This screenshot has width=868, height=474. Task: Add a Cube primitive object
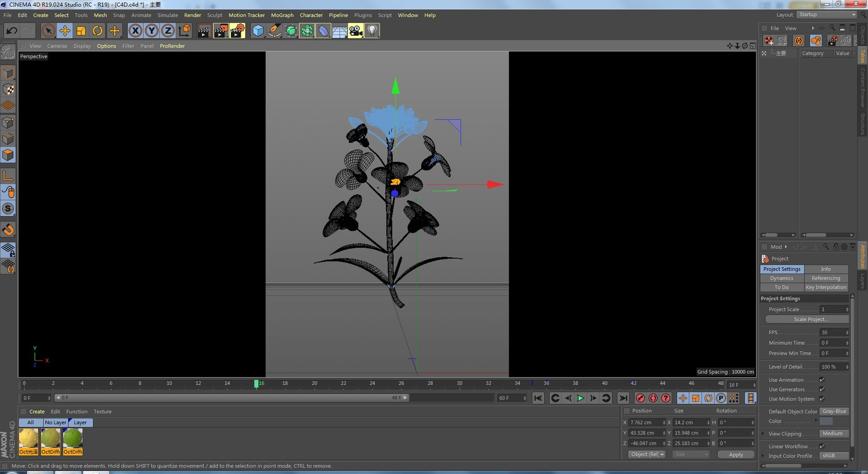tap(258, 31)
